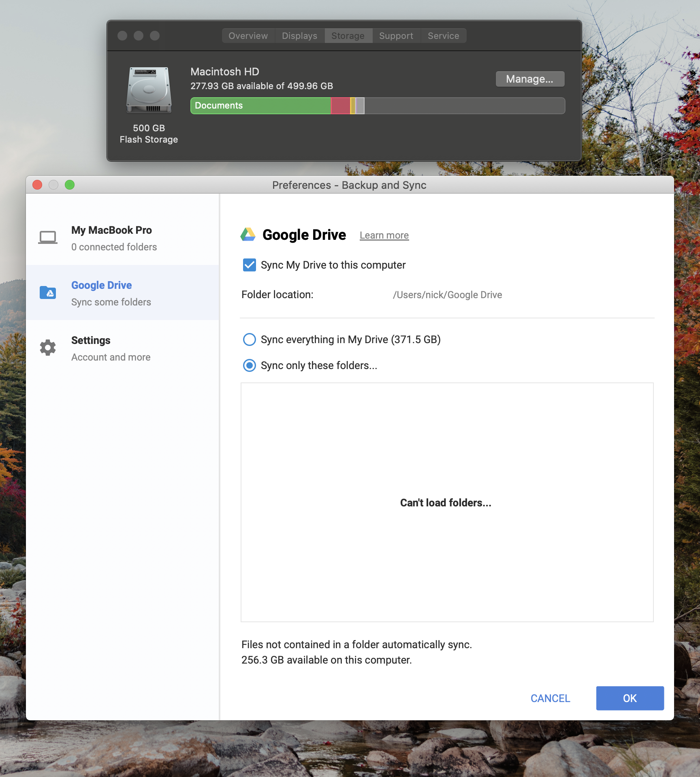Viewport: 700px width, 777px height.
Task: Select Sync only these folders radio button
Action: point(249,365)
